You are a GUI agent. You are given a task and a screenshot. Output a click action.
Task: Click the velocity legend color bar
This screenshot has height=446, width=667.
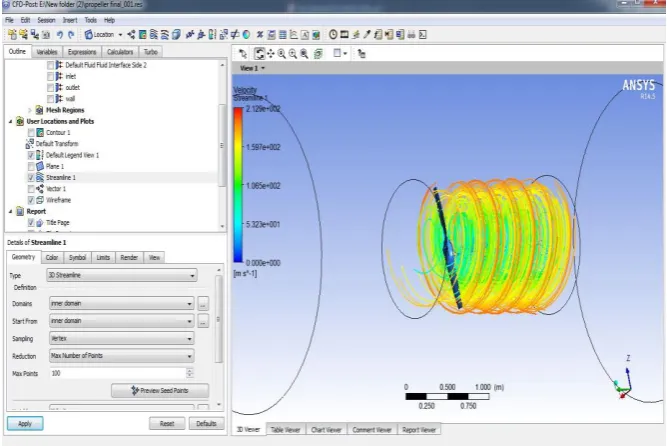coord(238,185)
